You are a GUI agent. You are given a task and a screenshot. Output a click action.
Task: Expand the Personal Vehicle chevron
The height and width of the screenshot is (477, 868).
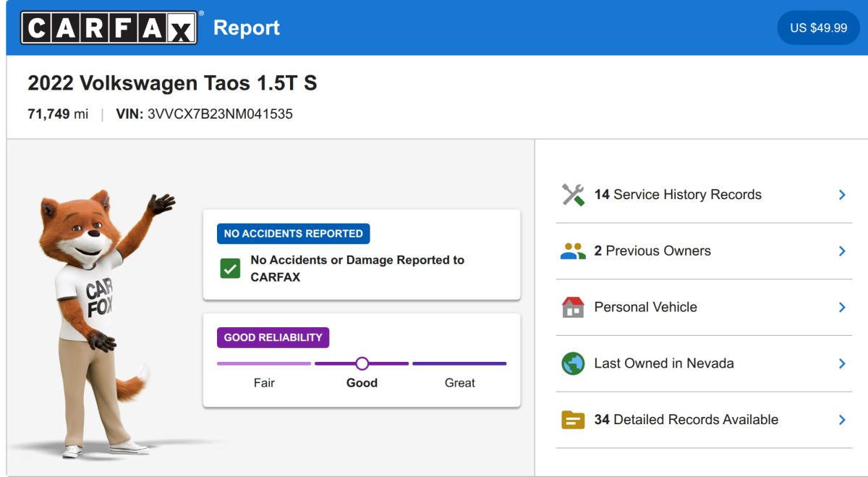coord(842,307)
